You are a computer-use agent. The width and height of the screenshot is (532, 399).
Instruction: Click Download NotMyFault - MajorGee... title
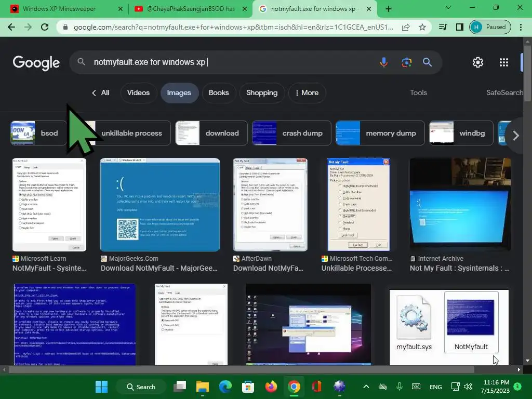[x=159, y=268]
